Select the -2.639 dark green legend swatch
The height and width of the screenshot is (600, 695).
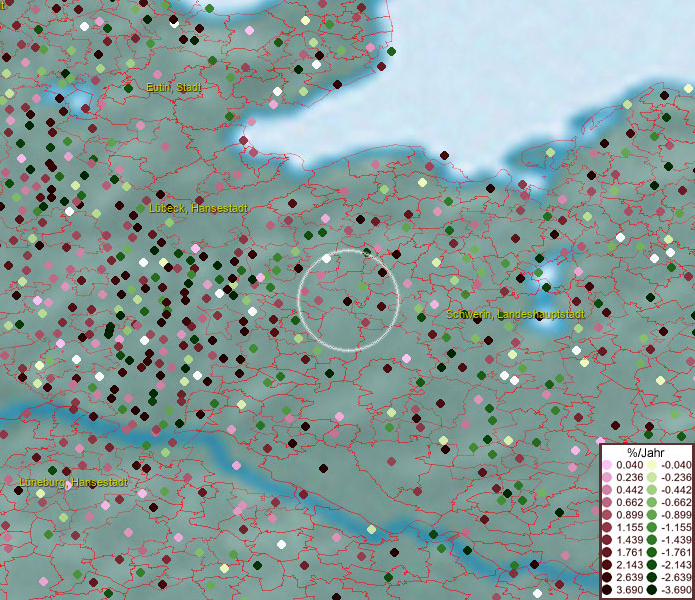point(651,579)
